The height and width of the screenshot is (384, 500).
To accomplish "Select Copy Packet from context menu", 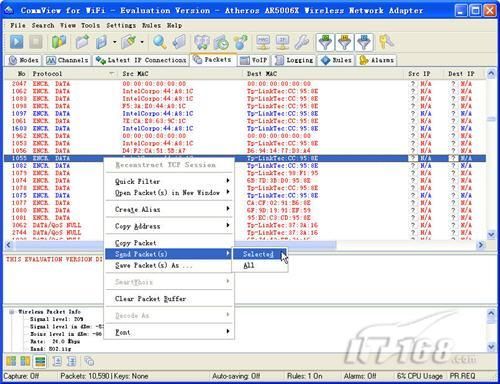I will coord(169,243).
